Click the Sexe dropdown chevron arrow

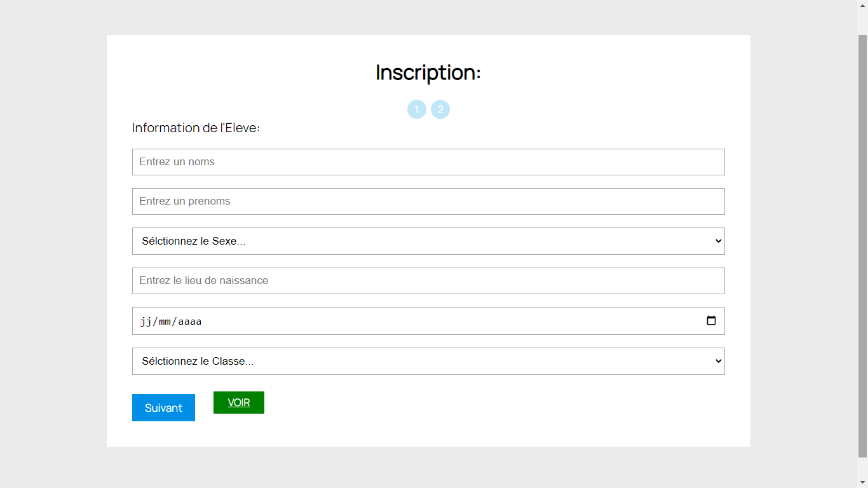pyautogui.click(x=717, y=241)
